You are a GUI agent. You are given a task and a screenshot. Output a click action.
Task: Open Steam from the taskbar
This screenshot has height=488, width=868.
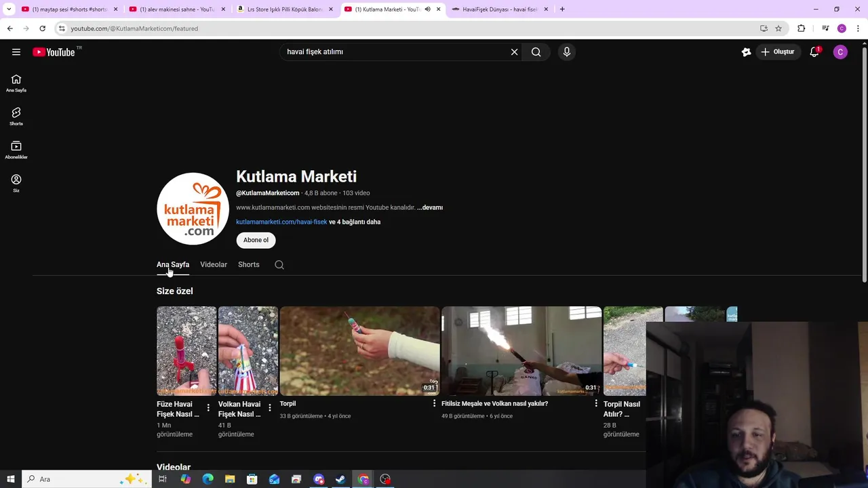pos(341,479)
